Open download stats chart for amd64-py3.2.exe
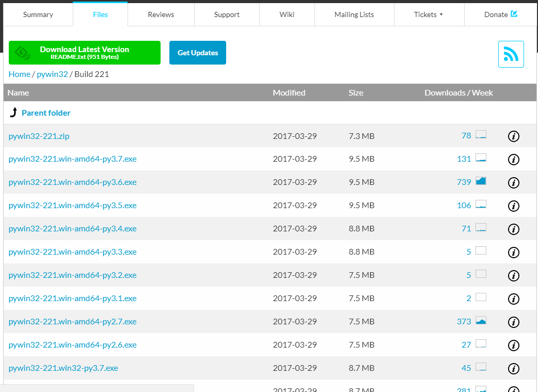538x392 pixels. [x=481, y=274]
